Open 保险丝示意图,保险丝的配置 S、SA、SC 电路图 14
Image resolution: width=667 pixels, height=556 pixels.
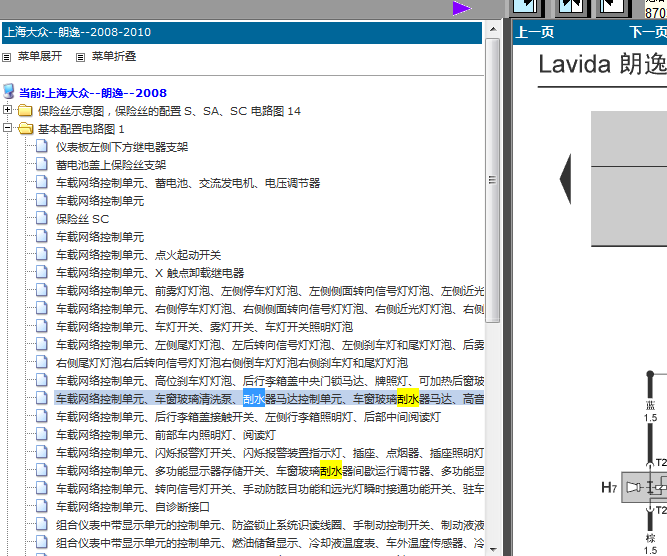coord(169,111)
